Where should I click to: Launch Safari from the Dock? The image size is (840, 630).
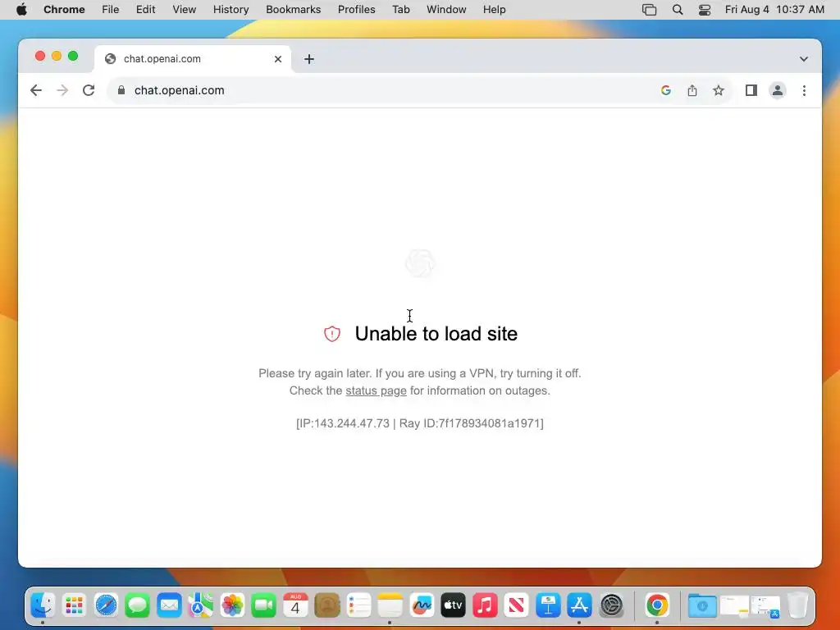click(106, 605)
